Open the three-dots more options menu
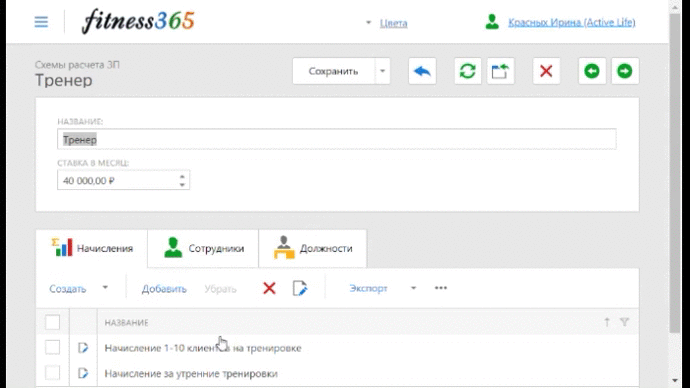690x388 pixels. [x=440, y=288]
